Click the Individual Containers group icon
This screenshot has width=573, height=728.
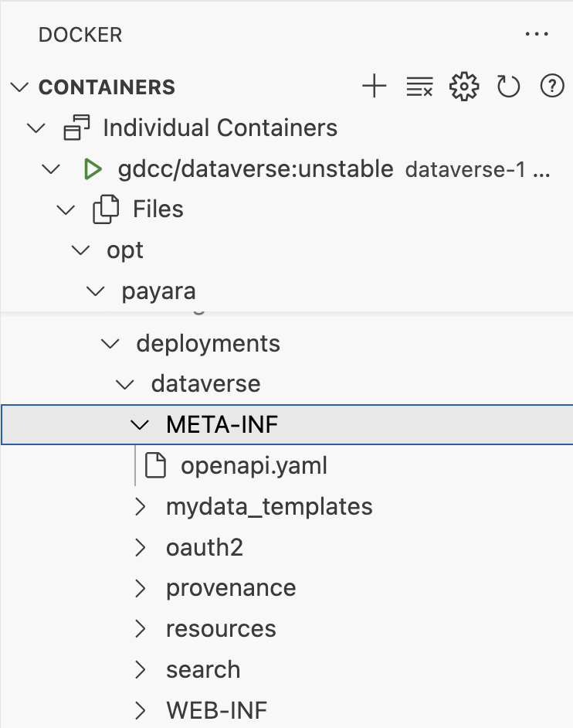click(77, 128)
